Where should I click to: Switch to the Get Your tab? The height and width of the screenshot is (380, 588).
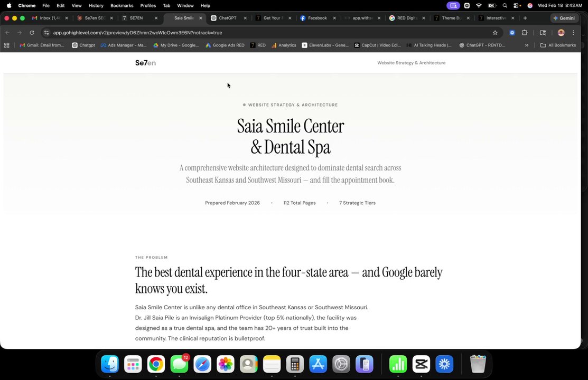[x=273, y=18]
